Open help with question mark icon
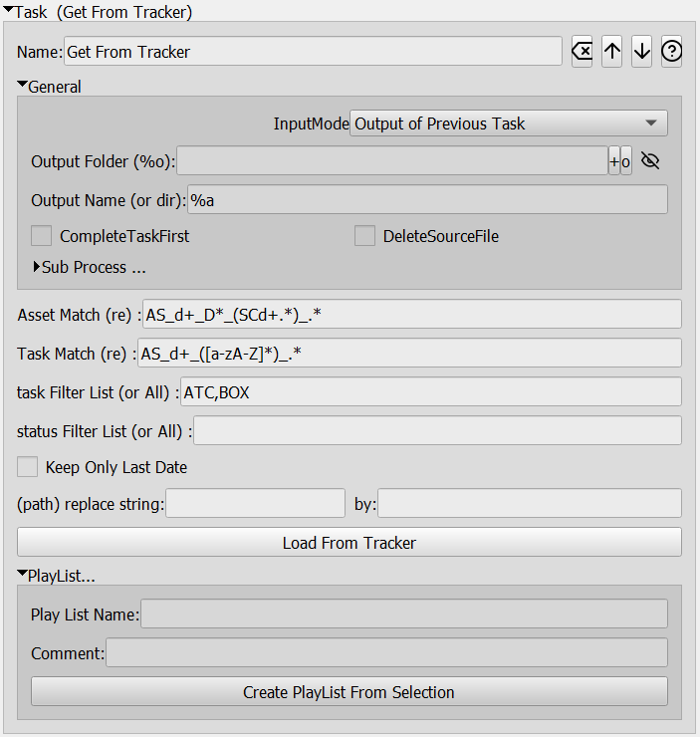This screenshot has width=700, height=737. [x=672, y=52]
